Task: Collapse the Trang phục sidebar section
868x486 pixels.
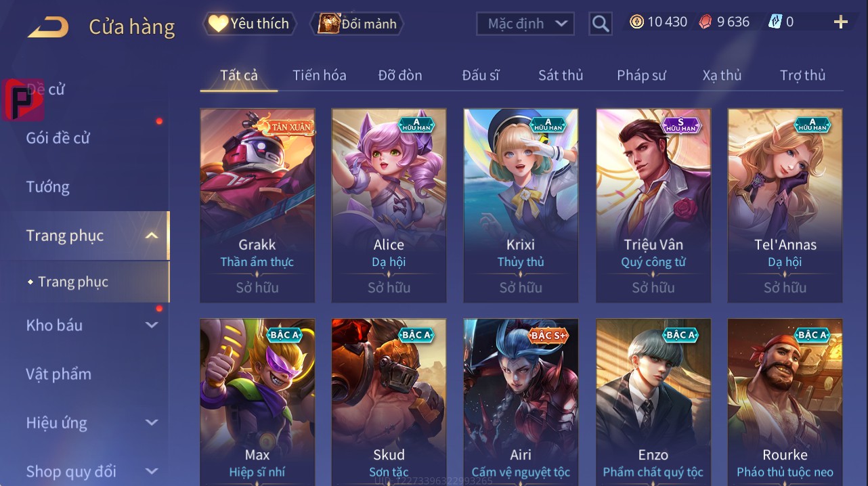Action: [x=152, y=236]
